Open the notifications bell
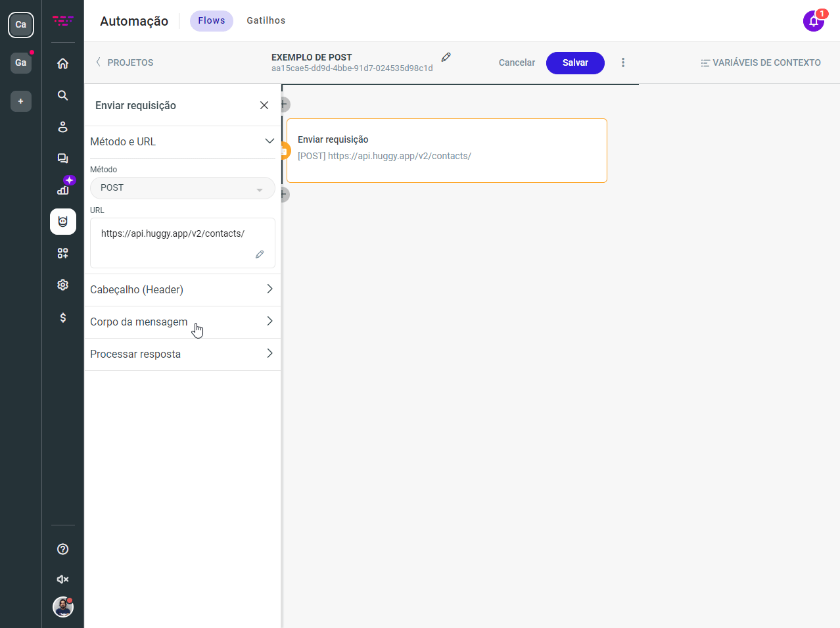Viewport: 840px width, 628px height. point(814,21)
